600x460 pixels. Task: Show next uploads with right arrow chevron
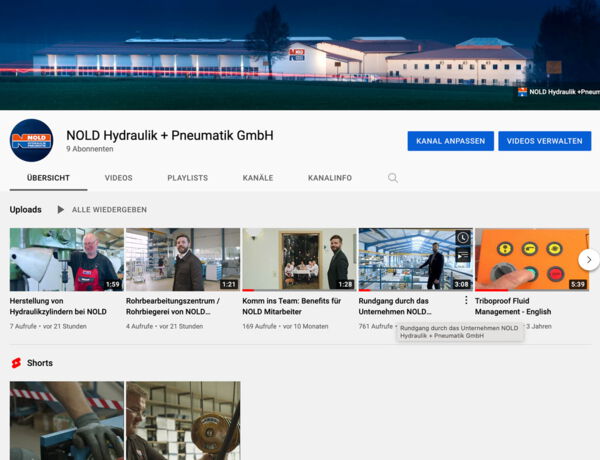(x=589, y=260)
